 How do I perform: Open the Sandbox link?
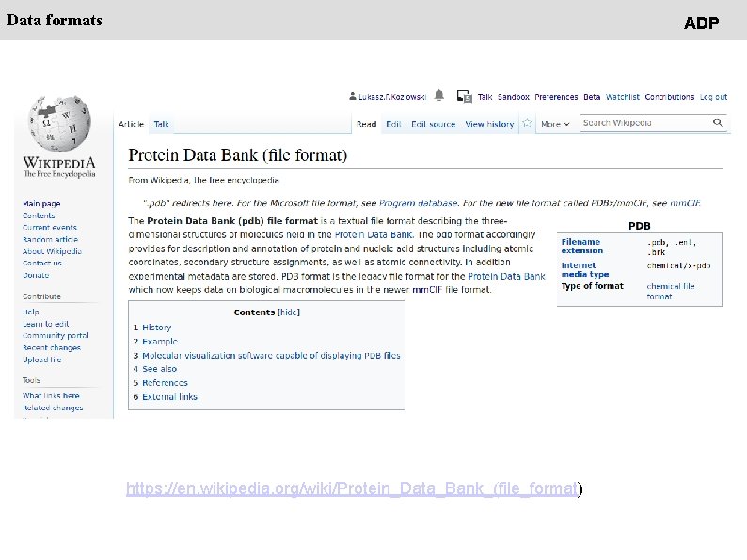click(x=514, y=97)
